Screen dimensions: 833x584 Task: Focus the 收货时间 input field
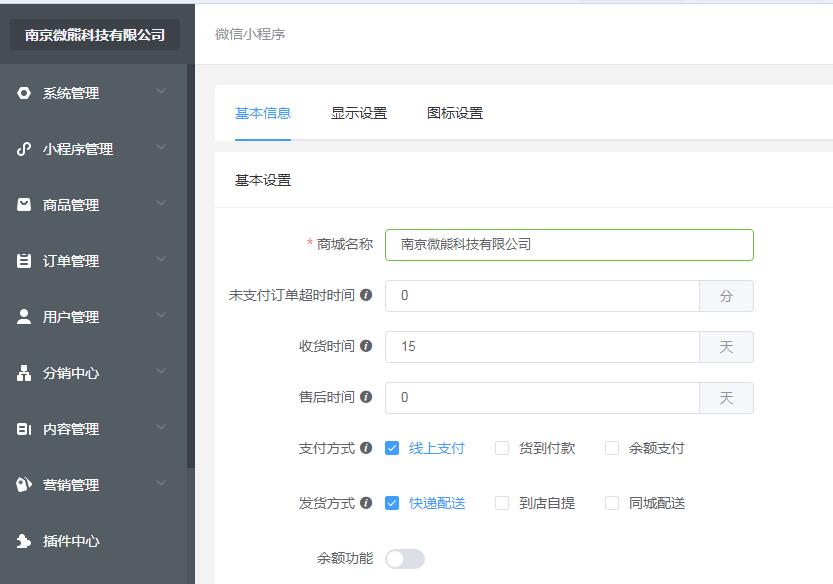542,346
